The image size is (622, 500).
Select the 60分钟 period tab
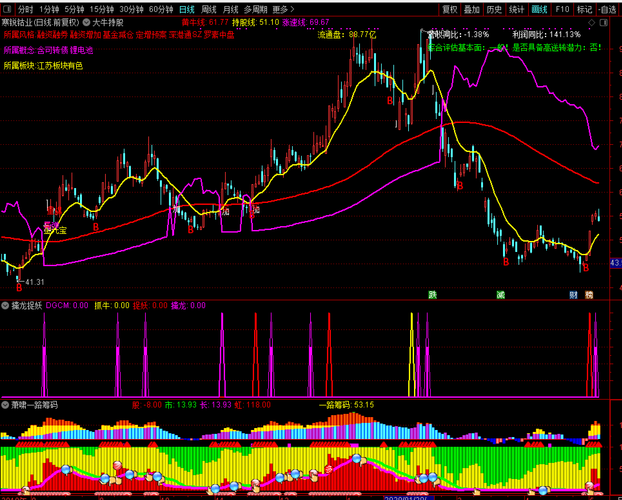[161, 9]
